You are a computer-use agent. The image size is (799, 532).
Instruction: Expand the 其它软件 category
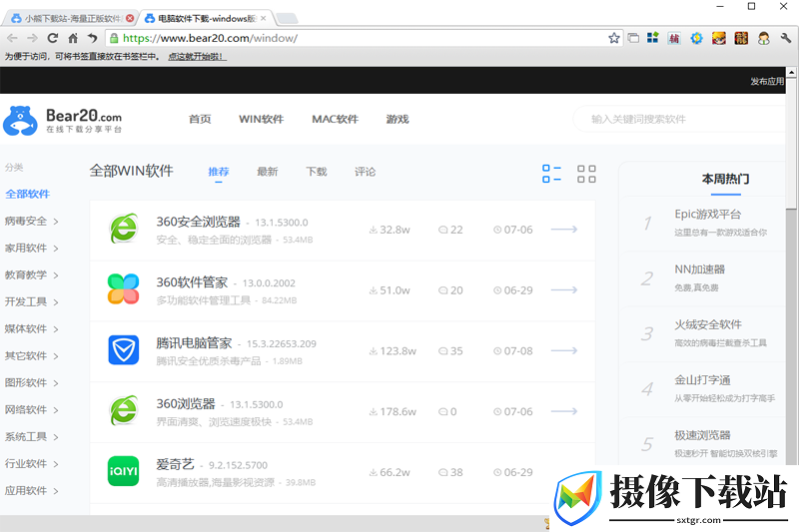(x=32, y=356)
